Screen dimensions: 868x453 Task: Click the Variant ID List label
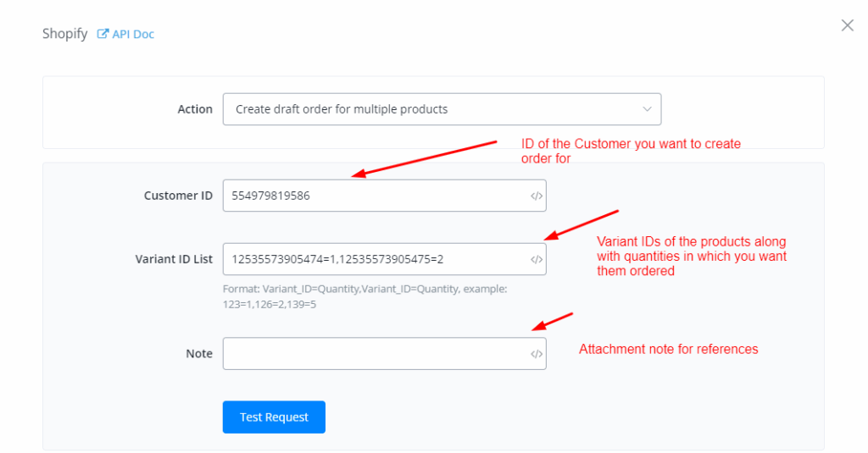pyautogui.click(x=174, y=259)
